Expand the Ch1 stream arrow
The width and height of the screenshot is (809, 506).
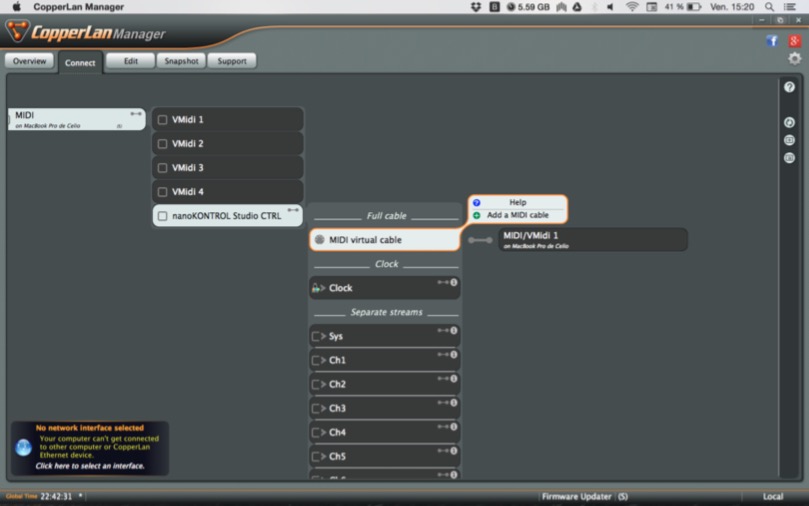tap(319, 360)
